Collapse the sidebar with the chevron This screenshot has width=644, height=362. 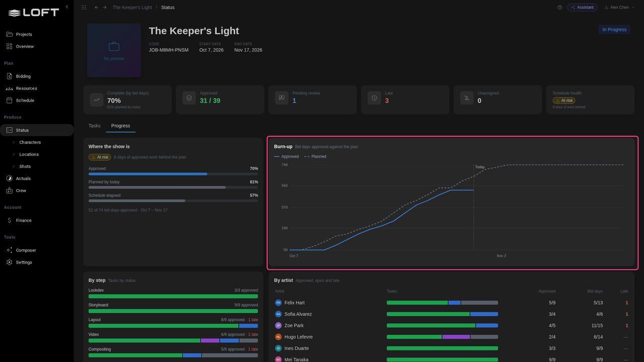67,7
